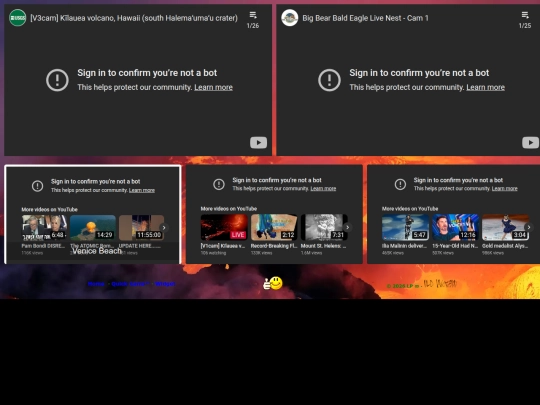Click warning icon above the Ilia Malinin thumbnail

coord(400,184)
